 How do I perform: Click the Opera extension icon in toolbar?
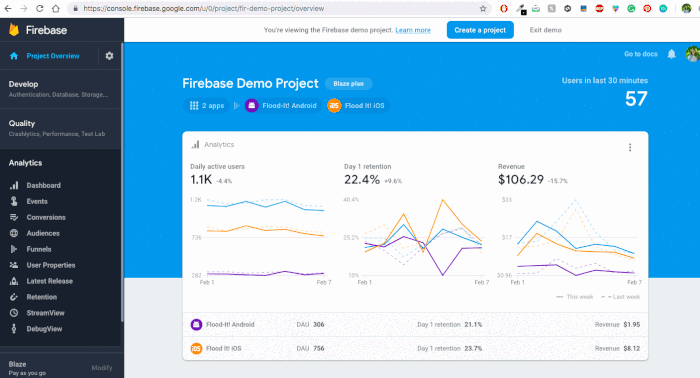click(x=504, y=8)
